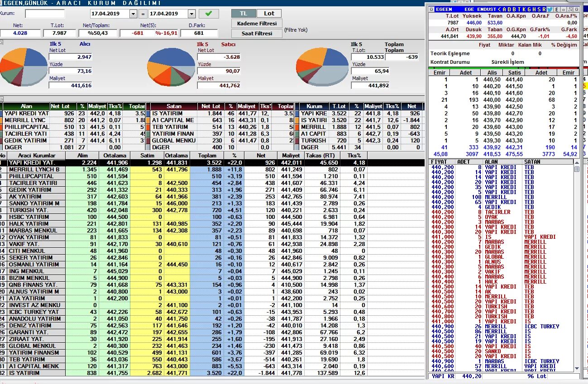Click letter R in EGEEN title bar
This screenshot has height=384, width=588.
544,9
